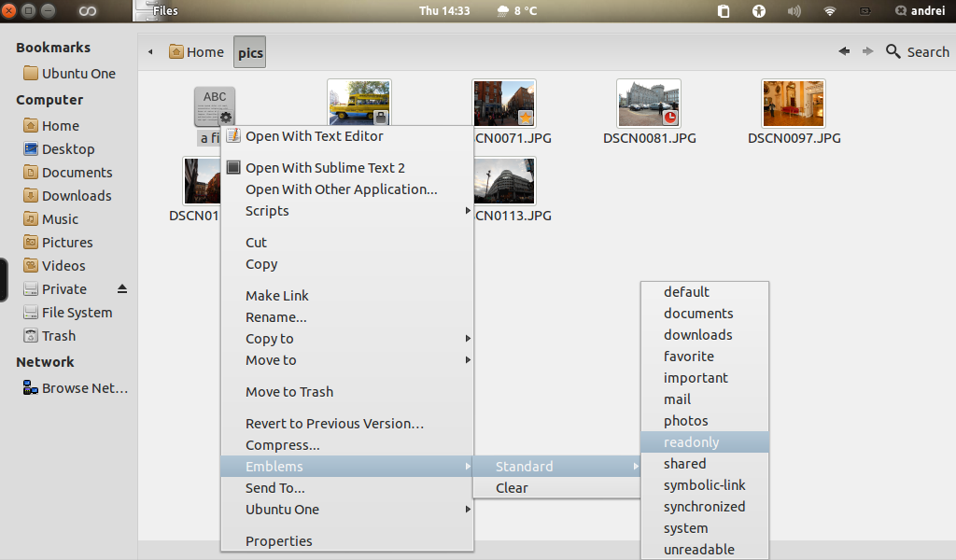Image resolution: width=956 pixels, height=560 pixels.
Task: Click the accessibility icon in the top panel
Action: pos(759,11)
